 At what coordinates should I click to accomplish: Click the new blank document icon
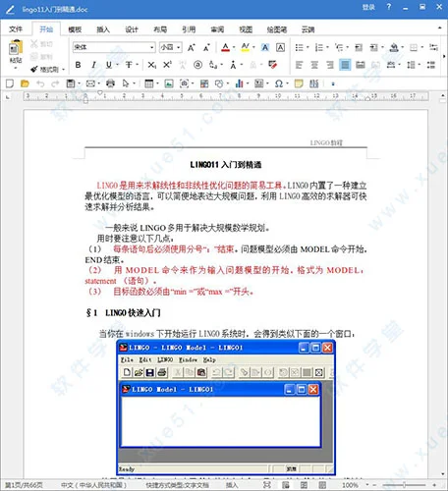click(x=10, y=83)
